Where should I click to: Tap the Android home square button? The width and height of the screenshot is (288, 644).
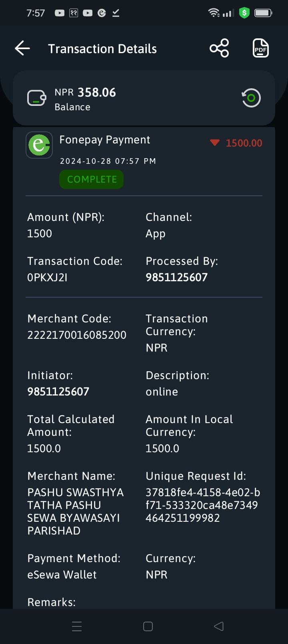coord(148,626)
